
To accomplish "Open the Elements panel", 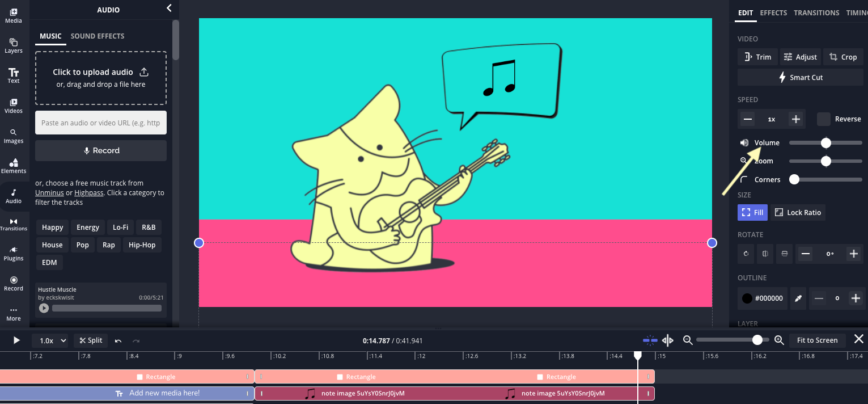I will coord(14,166).
